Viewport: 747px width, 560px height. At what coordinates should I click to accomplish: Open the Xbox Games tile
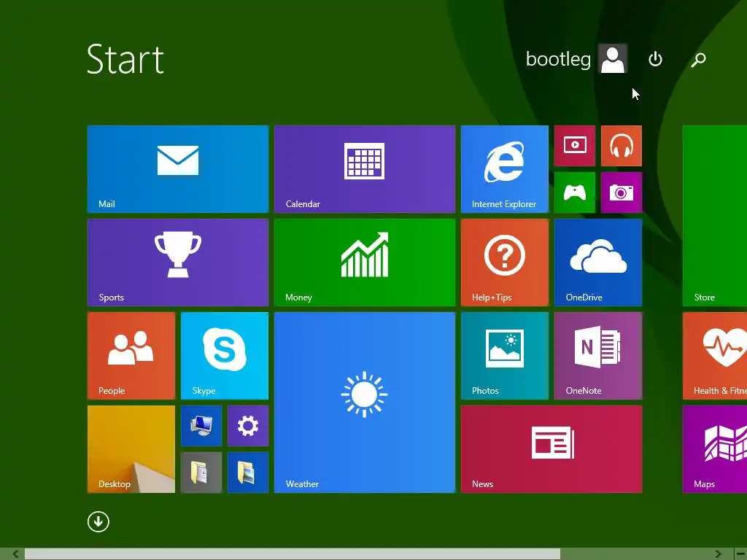(x=575, y=192)
